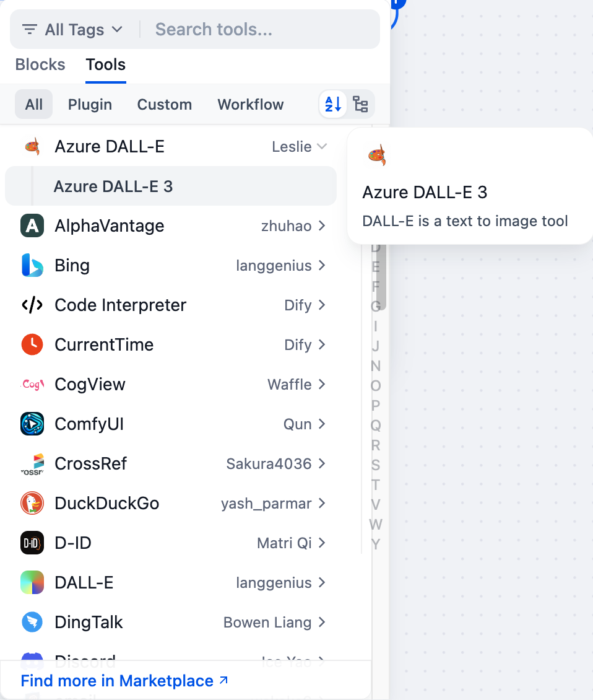Click the DuckDuckGo duck icon
Viewport: 593px width, 700px height.
point(32,504)
